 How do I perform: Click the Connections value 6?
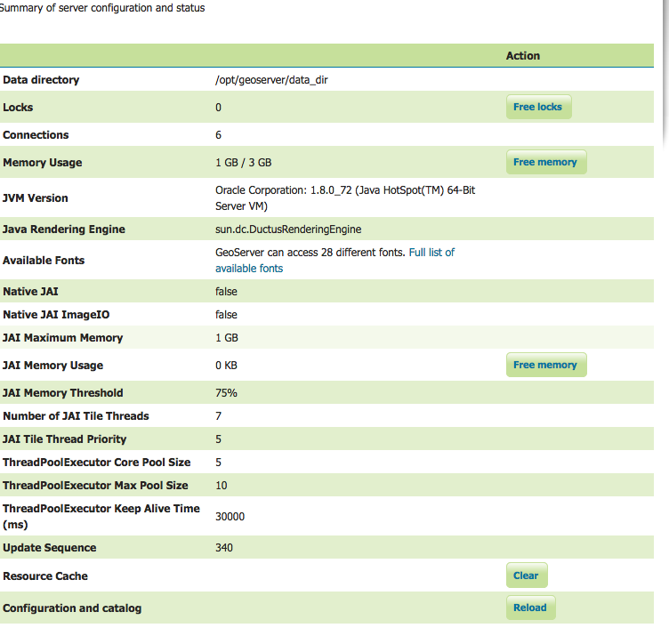(219, 135)
